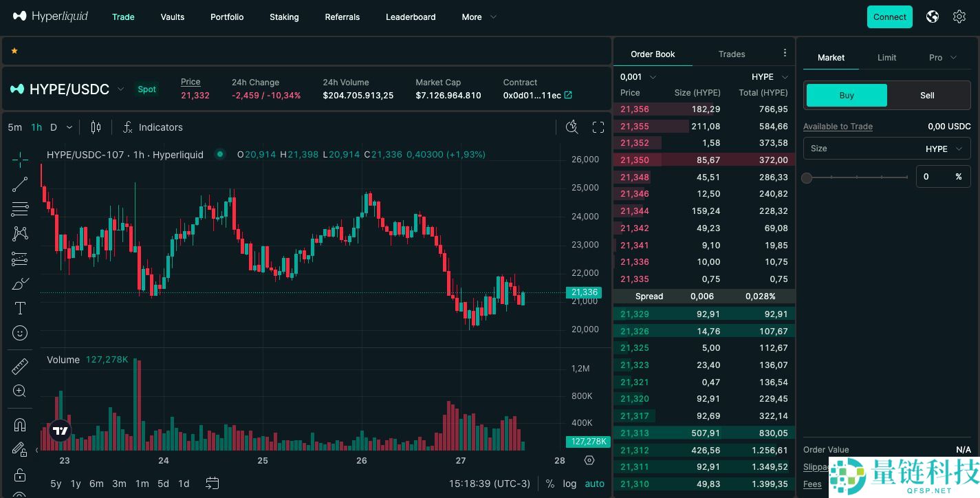
Task: Click the order size slider track
Action: 857,177
